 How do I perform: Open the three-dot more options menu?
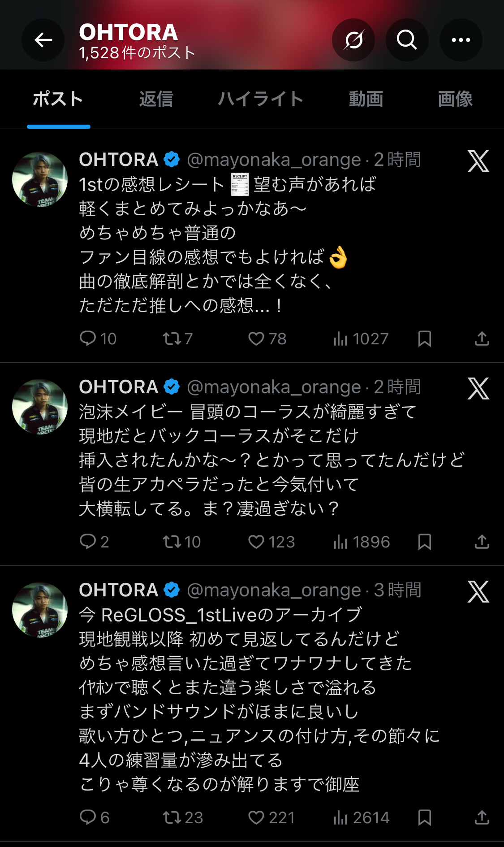[x=461, y=40]
